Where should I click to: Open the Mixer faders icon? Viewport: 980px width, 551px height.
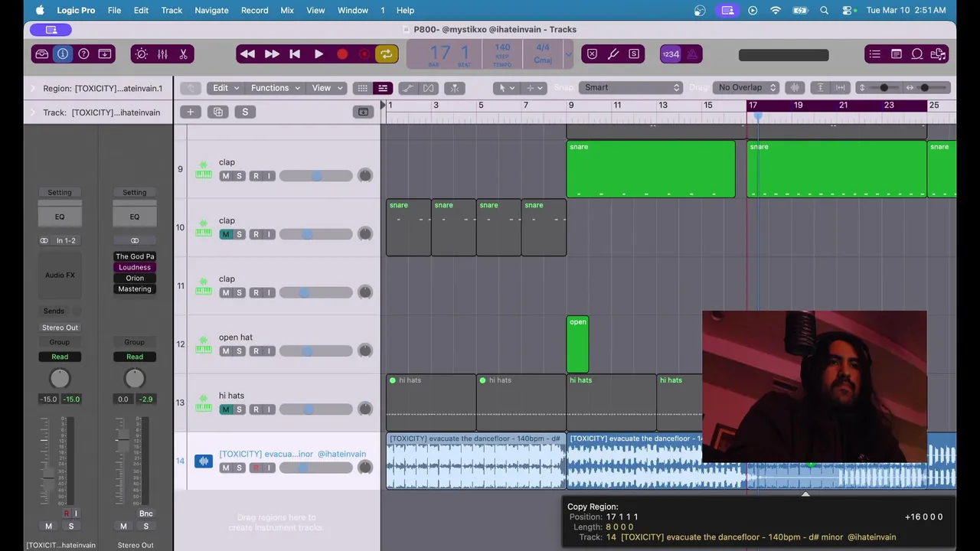[x=162, y=54]
